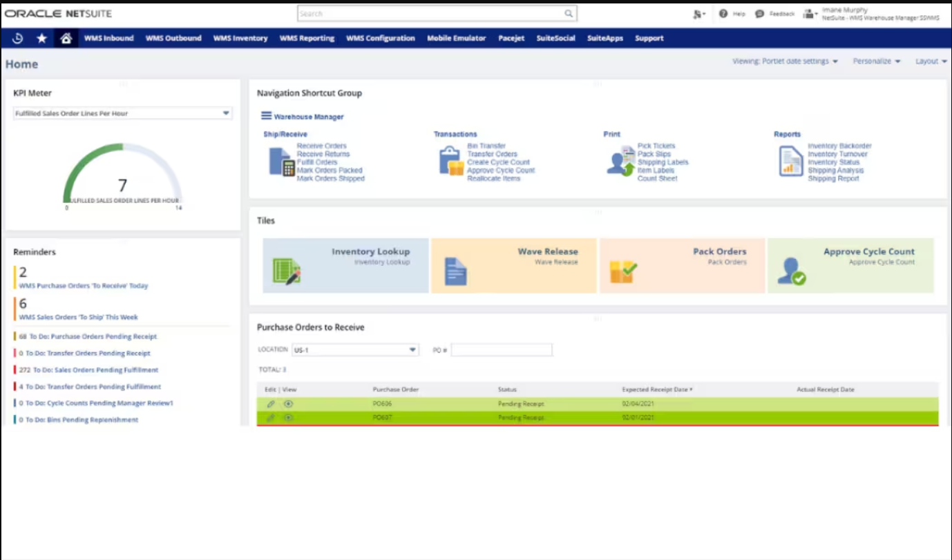952x560 pixels.
Task: Select the Print group person icon
Action: pyautogui.click(x=620, y=160)
